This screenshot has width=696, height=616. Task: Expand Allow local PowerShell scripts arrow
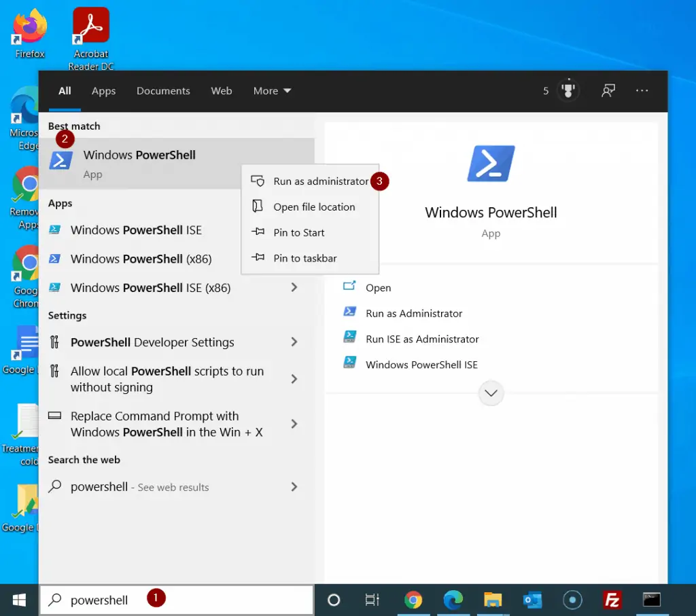294,379
